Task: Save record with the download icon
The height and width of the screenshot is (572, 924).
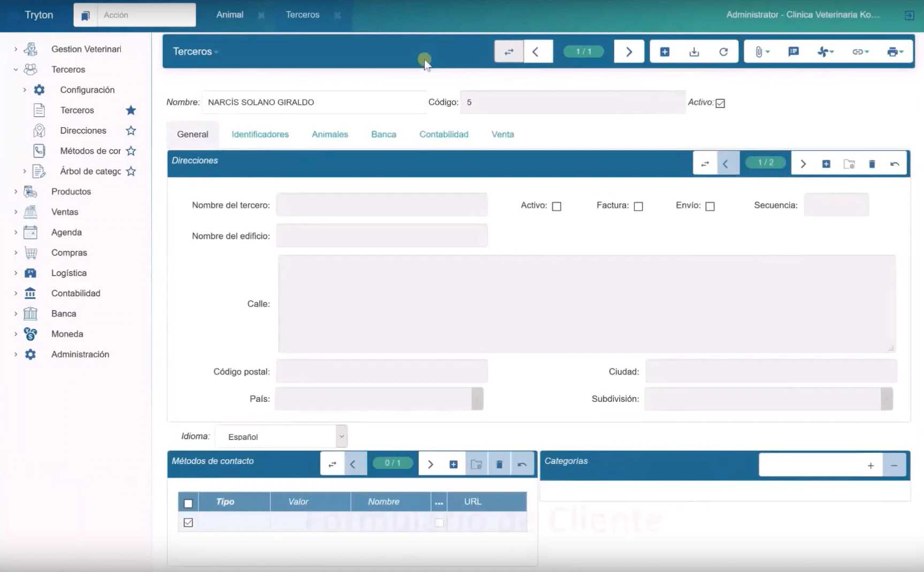Action: pos(694,52)
